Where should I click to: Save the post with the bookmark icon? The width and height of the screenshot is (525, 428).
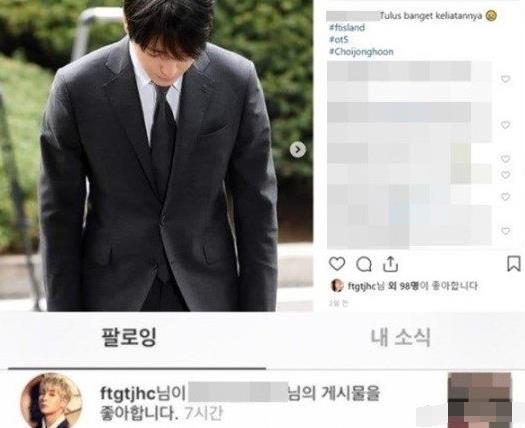514,264
